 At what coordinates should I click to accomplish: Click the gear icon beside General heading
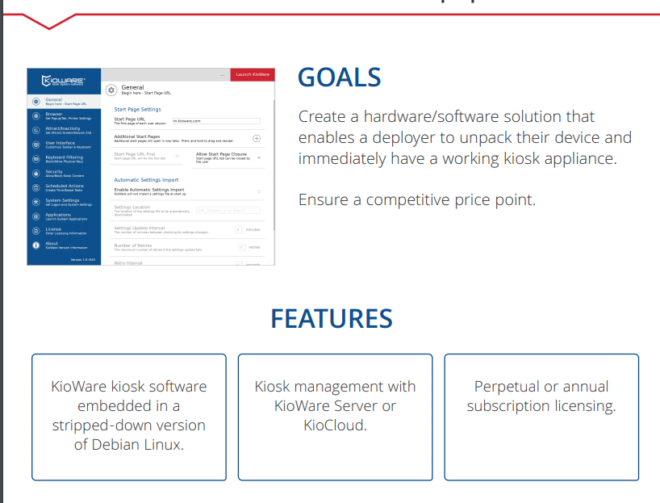click(x=111, y=90)
